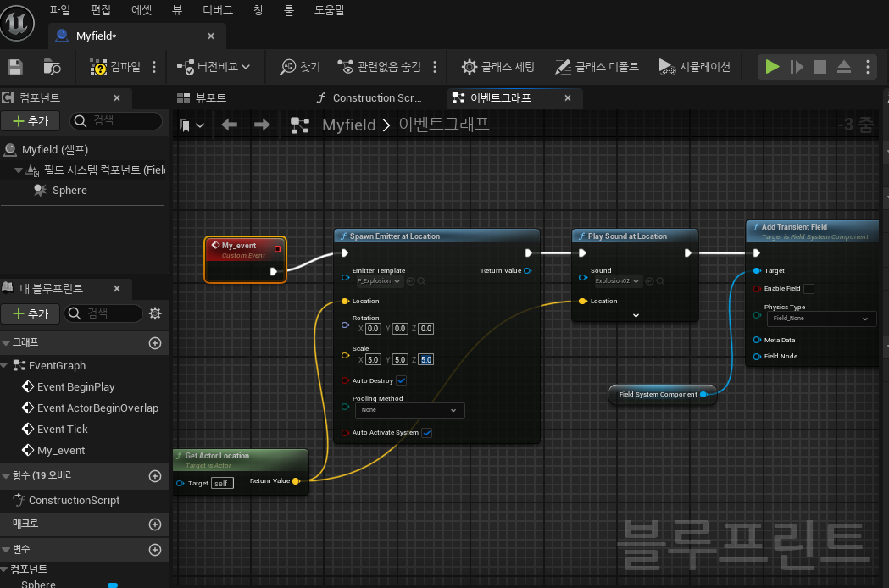Close the 컴포넌트 panel tab
The width and height of the screenshot is (889, 588).
[x=117, y=98]
